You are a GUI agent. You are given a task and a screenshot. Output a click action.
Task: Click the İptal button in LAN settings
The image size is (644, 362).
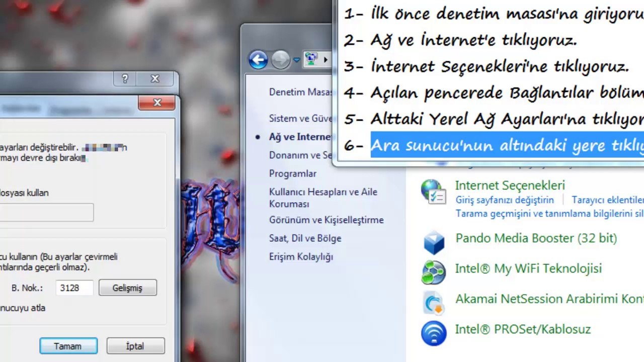click(135, 346)
